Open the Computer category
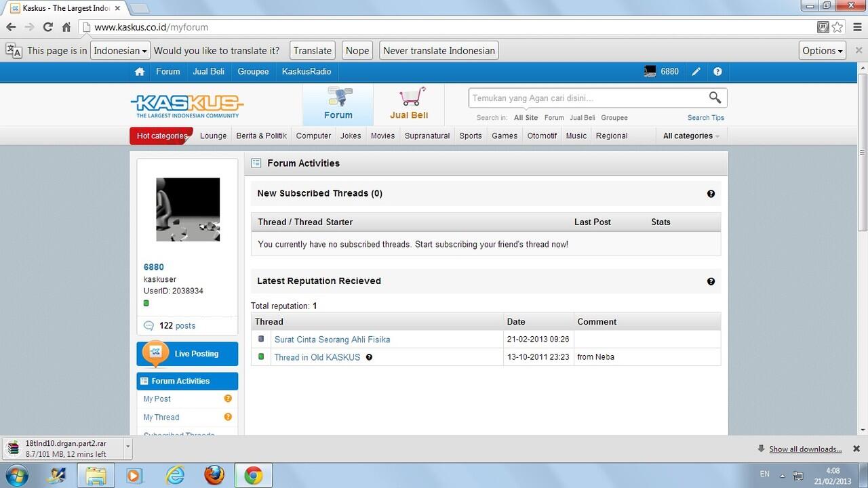Viewport: 868px width, 488px height. [x=313, y=136]
